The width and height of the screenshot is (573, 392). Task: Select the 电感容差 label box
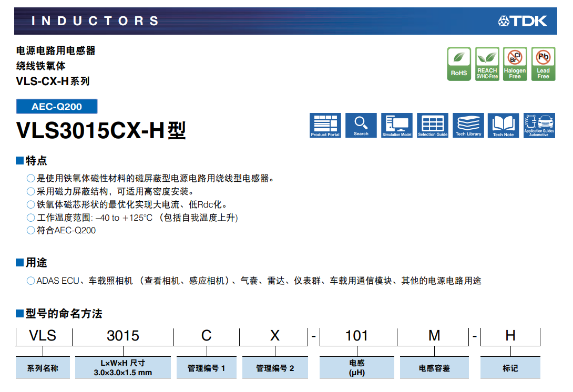pyautogui.click(x=434, y=368)
